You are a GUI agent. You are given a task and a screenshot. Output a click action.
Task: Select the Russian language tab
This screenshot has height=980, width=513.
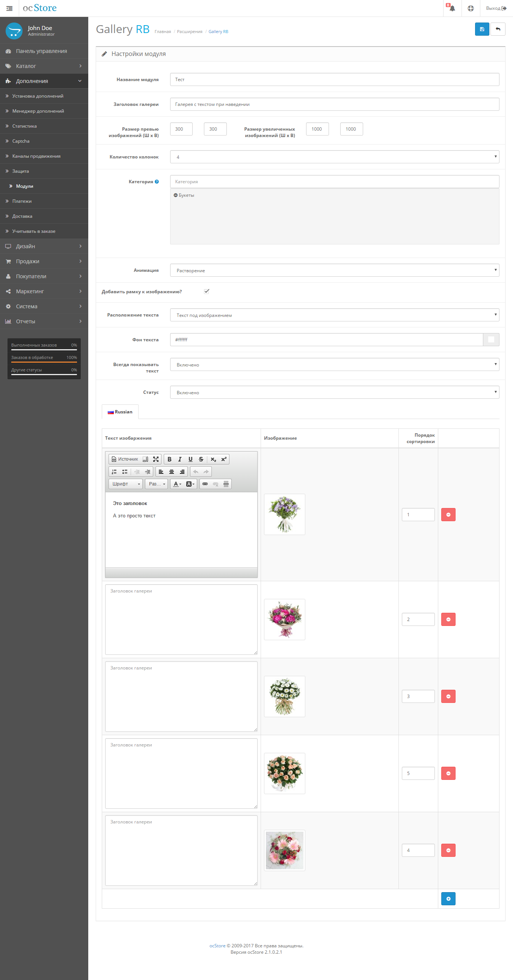click(120, 412)
